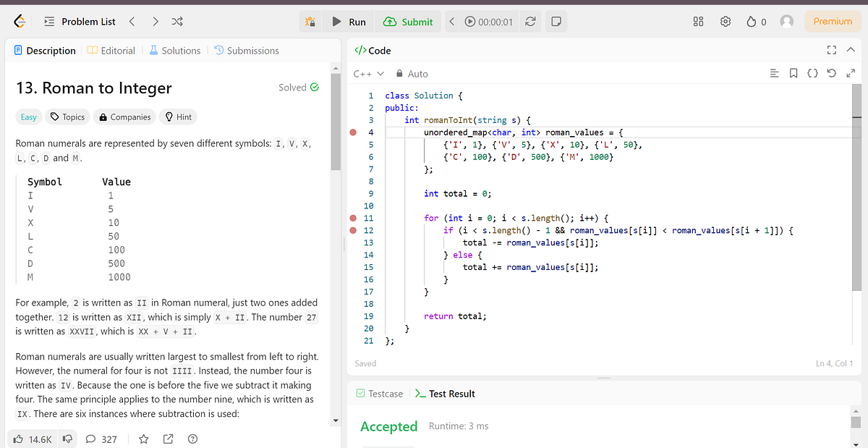Screen dimensions: 868x448
Task: Switch to the Submissions tab
Action: pos(247,51)
